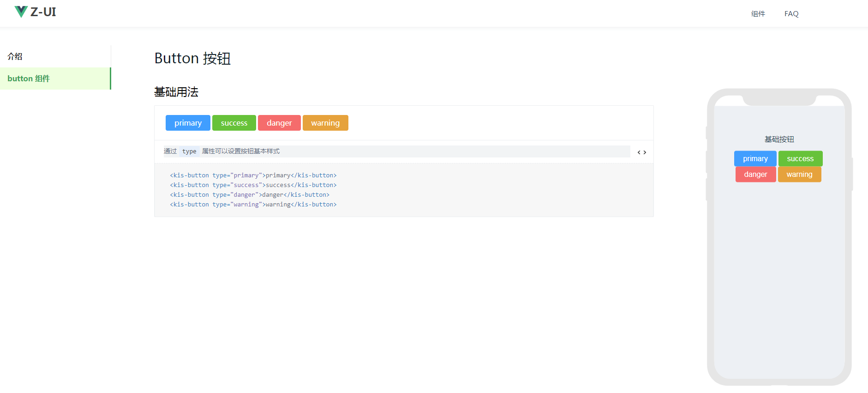Click the 基础用法 section heading
The width and height of the screenshot is (868, 393).
coord(176,92)
